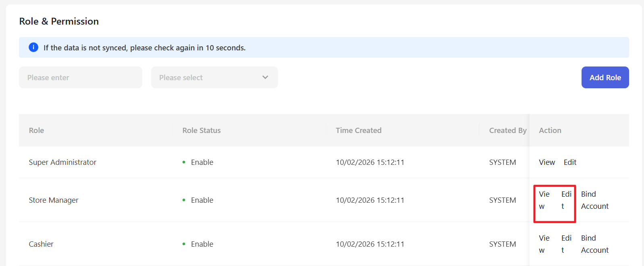Select the Store Manager role name

54,200
